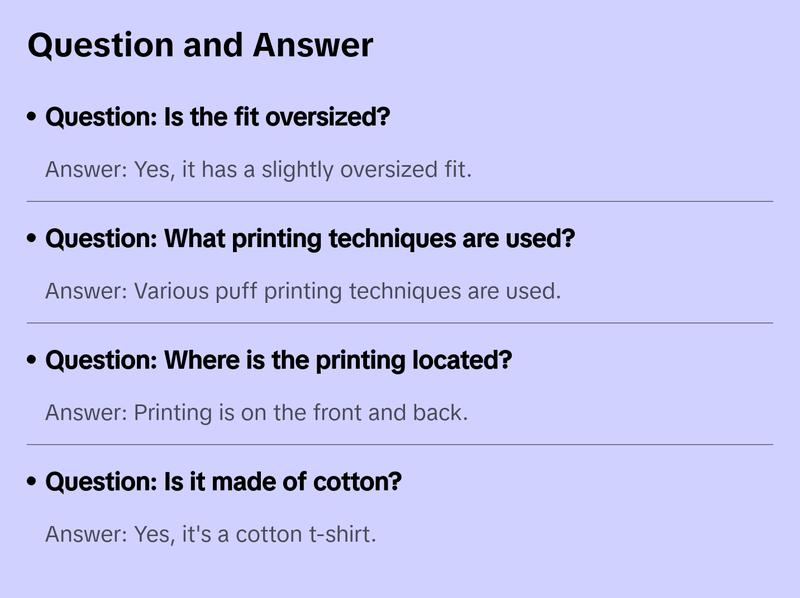Screen dimensions: 800x598
Task: Click the answer confirming a cotton t-shirt
Action: click(x=210, y=534)
